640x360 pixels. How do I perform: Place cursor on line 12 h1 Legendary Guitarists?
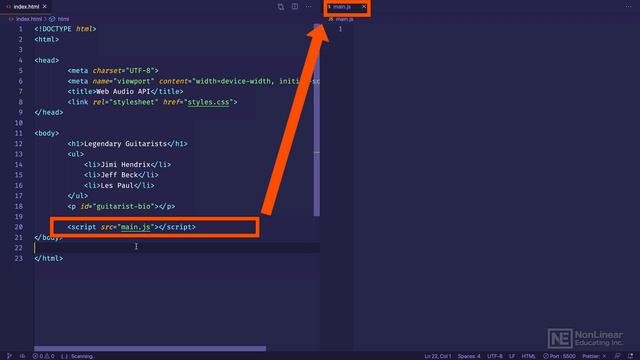(x=127, y=144)
